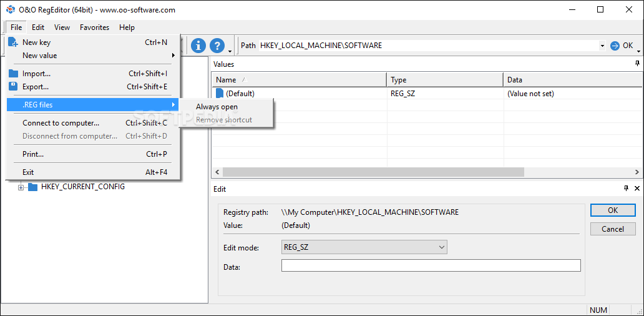Open the Help menu
The width and height of the screenshot is (644, 316).
[127, 27]
